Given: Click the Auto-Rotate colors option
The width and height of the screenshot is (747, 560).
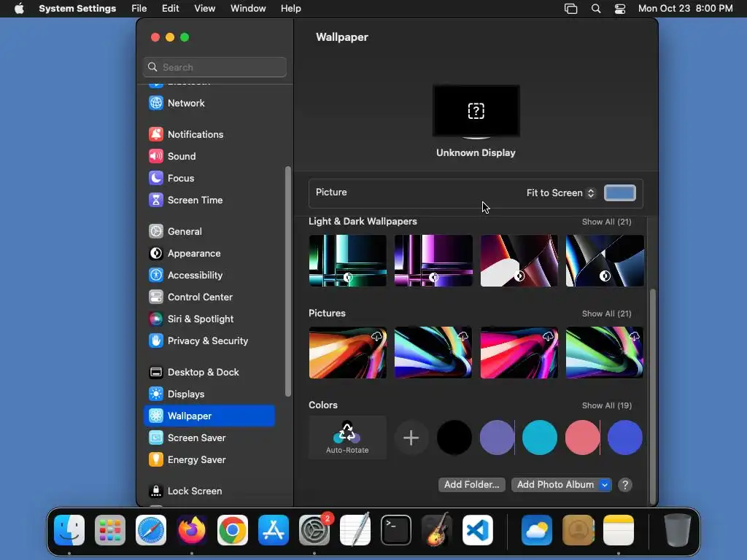Looking at the screenshot, I should (x=347, y=437).
